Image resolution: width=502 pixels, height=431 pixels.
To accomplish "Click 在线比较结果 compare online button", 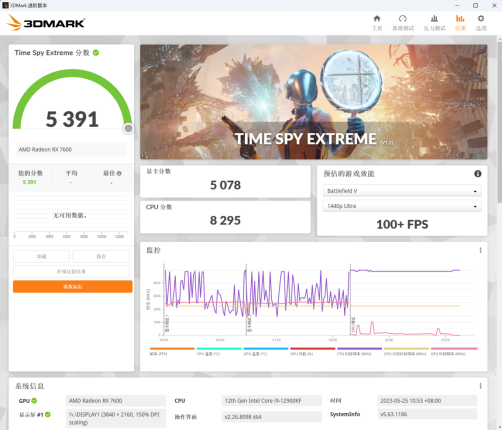I will (x=71, y=271).
